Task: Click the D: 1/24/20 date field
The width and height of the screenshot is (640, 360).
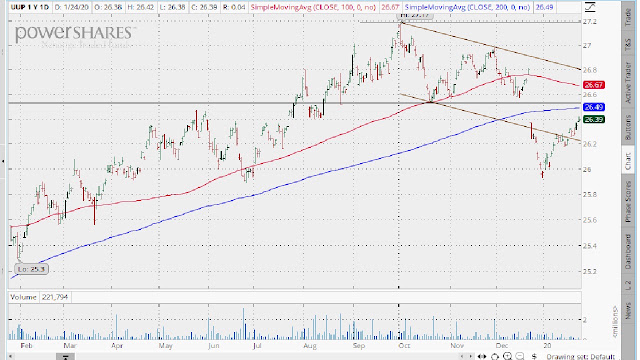Action: (71, 7)
